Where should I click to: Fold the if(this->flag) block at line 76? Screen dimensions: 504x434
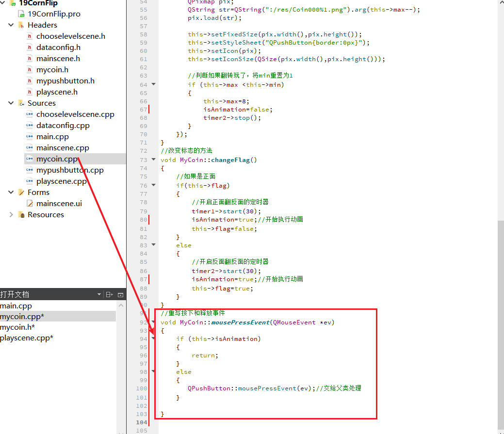pyautogui.click(x=154, y=185)
